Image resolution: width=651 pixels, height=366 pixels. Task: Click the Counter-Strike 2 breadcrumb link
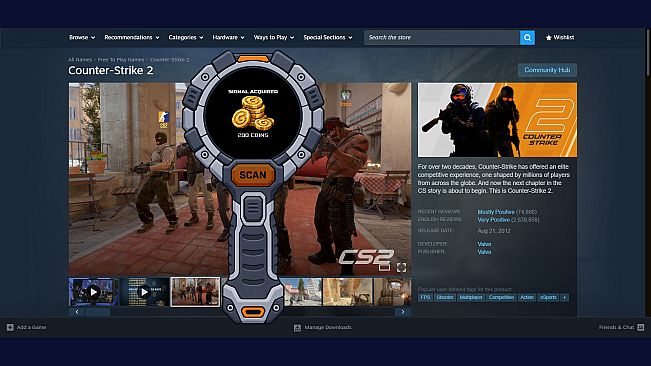[x=169, y=60]
